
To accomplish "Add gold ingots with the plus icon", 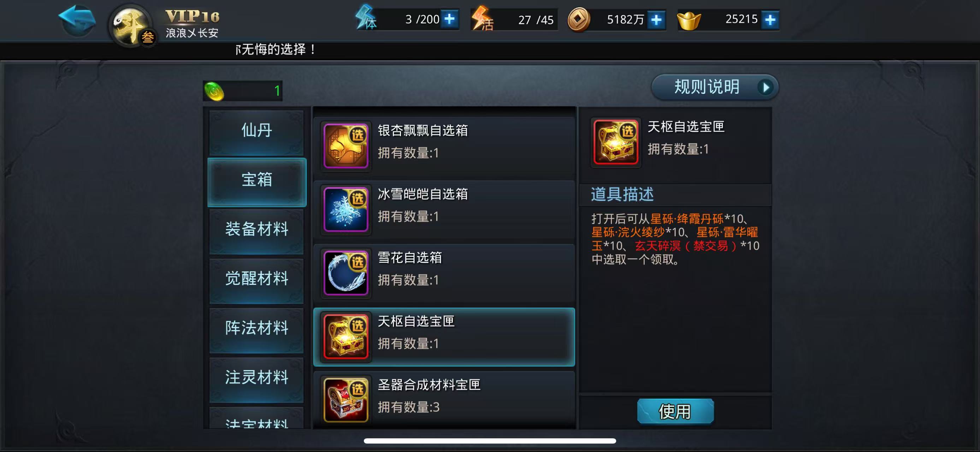I will click(769, 19).
